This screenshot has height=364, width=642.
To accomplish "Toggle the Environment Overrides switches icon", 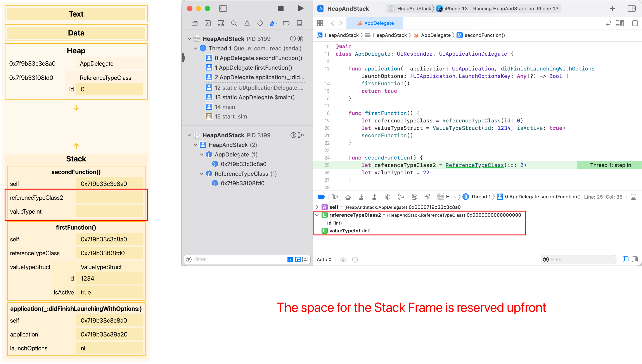I will point(414,197).
